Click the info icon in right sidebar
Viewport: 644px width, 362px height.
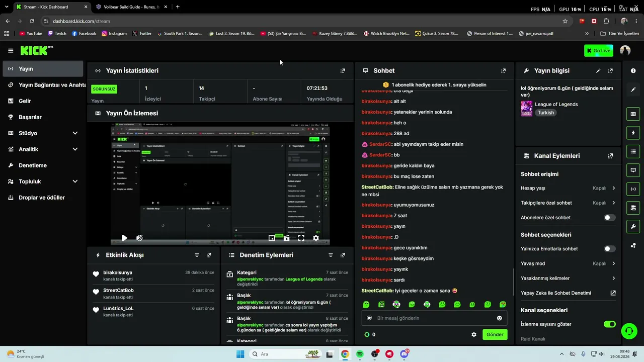[x=633, y=71]
